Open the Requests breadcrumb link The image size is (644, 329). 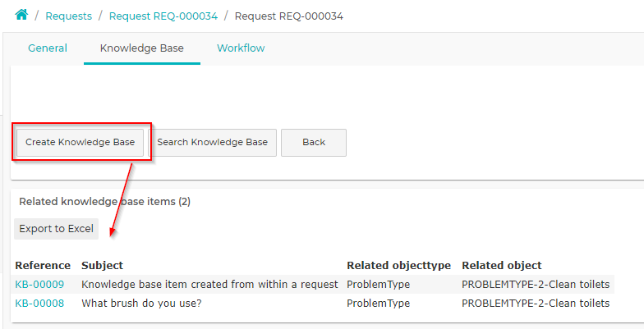pyautogui.click(x=69, y=16)
